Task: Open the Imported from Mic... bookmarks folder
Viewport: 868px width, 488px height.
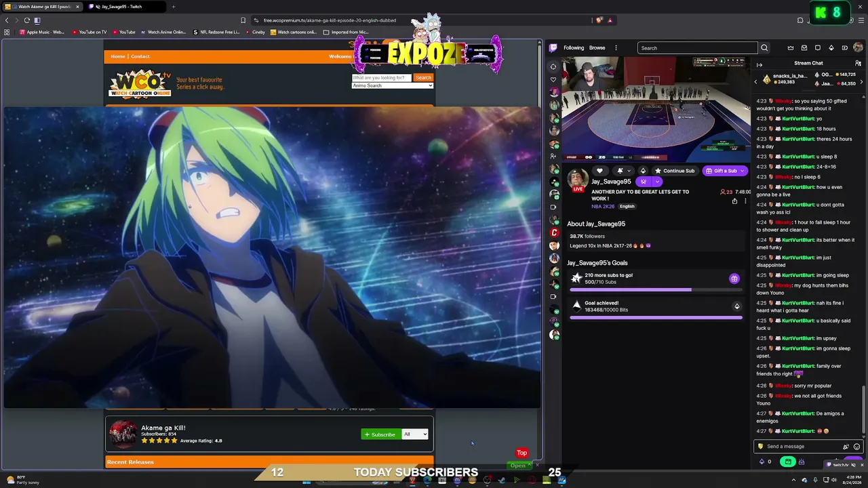Action: 346,32
